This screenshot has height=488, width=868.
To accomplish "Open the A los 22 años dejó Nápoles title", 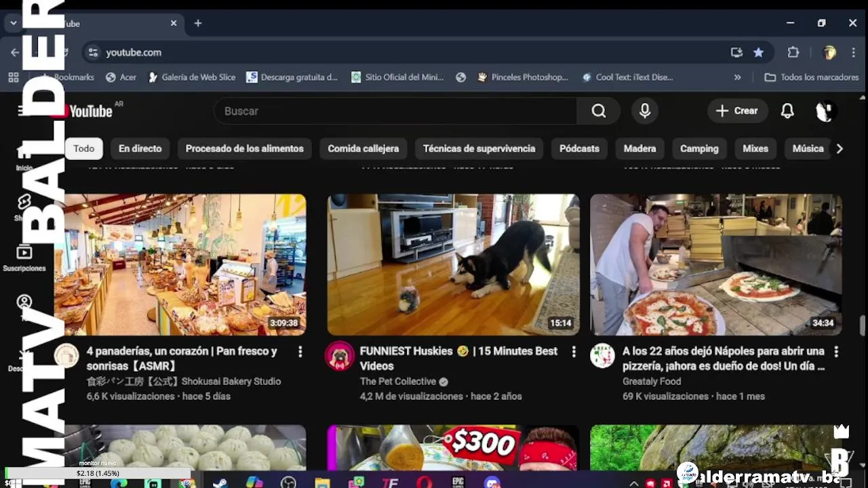I will (724, 359).
